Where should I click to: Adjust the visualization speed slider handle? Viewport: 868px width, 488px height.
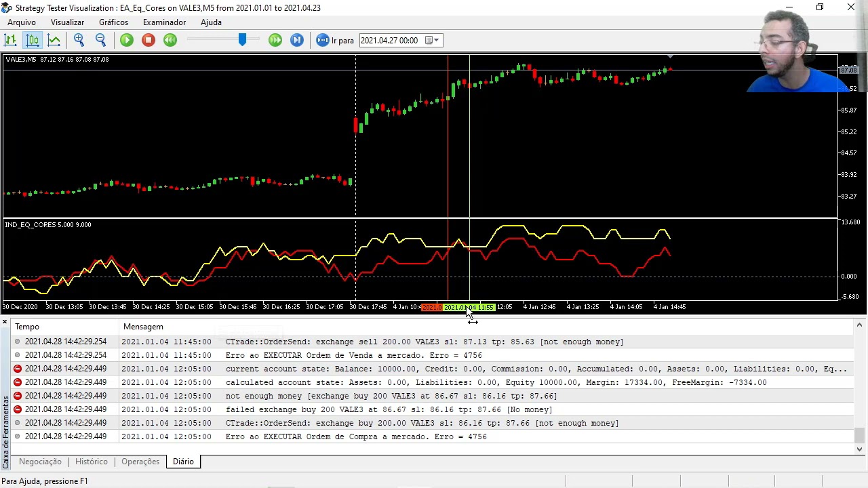(242, 40)
